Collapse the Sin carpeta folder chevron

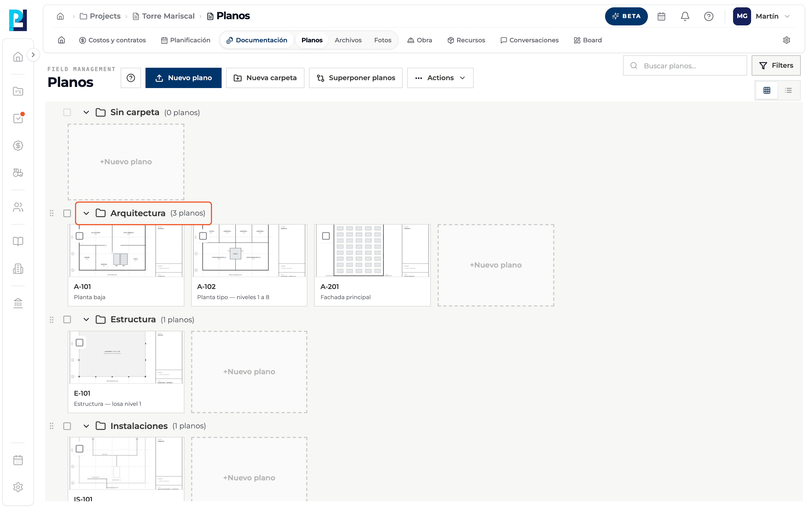pos(86,112)
